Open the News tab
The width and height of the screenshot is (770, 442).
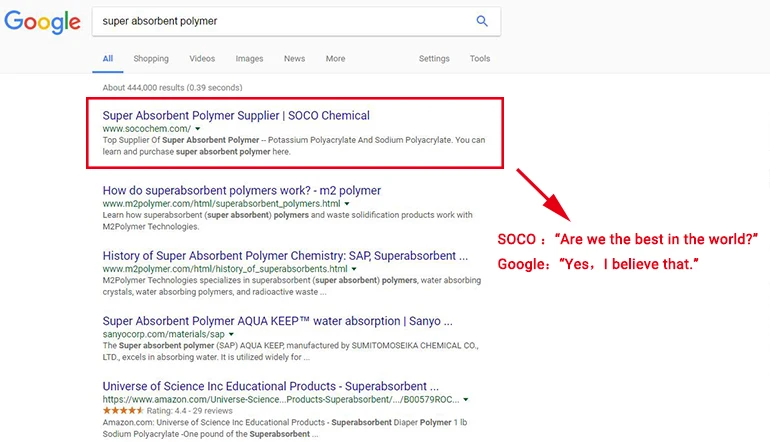(x=294, y=58)
